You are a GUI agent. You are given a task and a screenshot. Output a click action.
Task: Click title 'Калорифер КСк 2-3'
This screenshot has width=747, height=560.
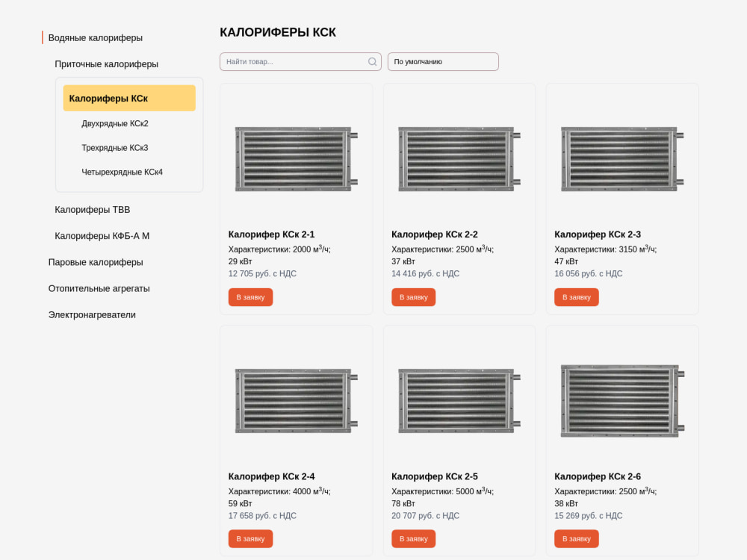tap(598, 234)
